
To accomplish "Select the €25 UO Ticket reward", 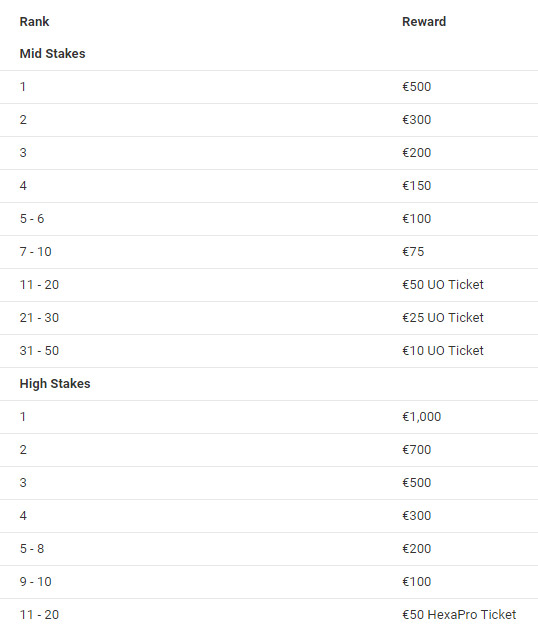I will (443, 318).
